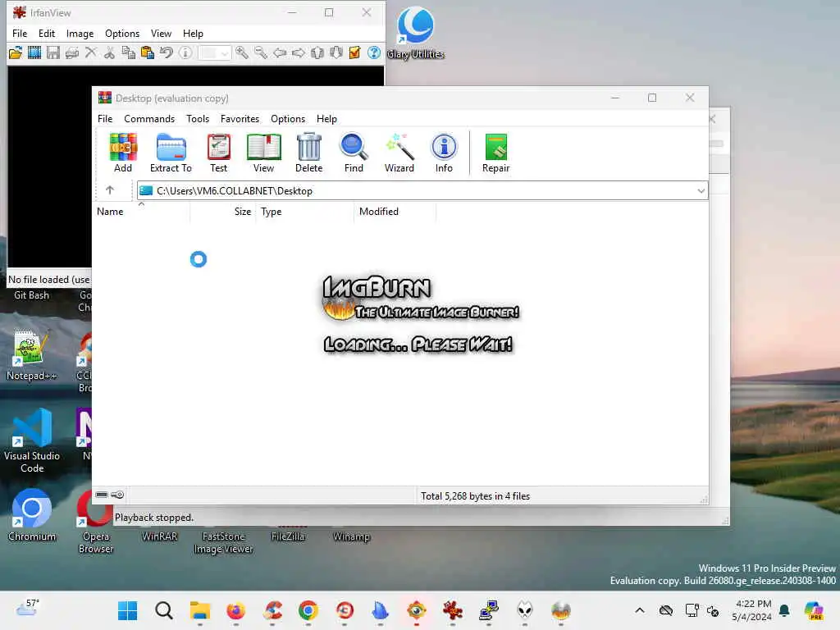Open the Windows Start menu
The image size is (840, 630).
tap(127, 610)
